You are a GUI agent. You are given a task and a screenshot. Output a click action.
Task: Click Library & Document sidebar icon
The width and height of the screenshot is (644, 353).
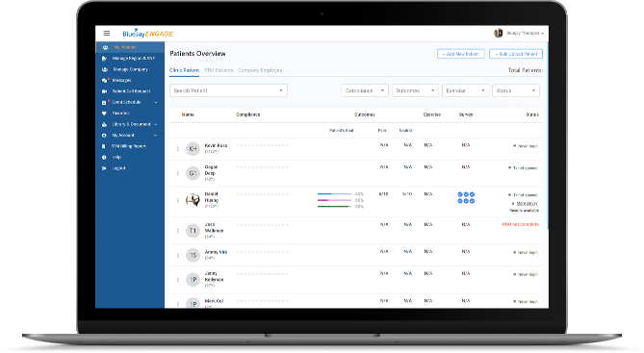[x=104, y=124]
